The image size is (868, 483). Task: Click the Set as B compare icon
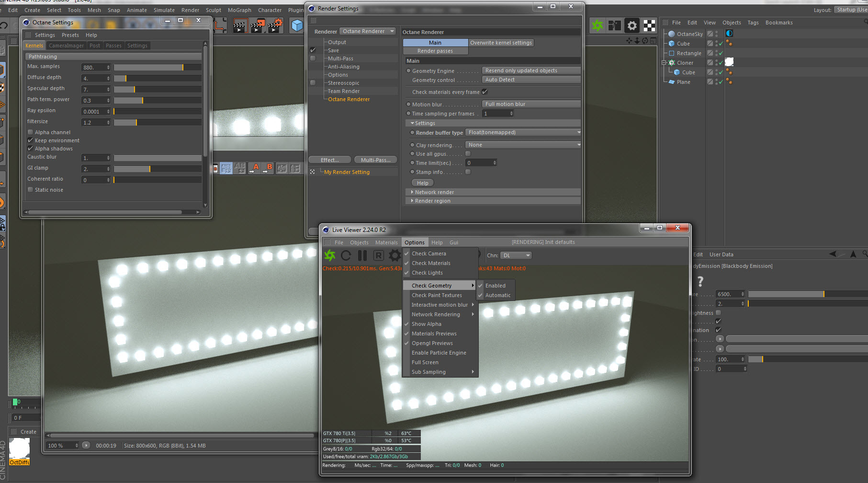point(268,168)
